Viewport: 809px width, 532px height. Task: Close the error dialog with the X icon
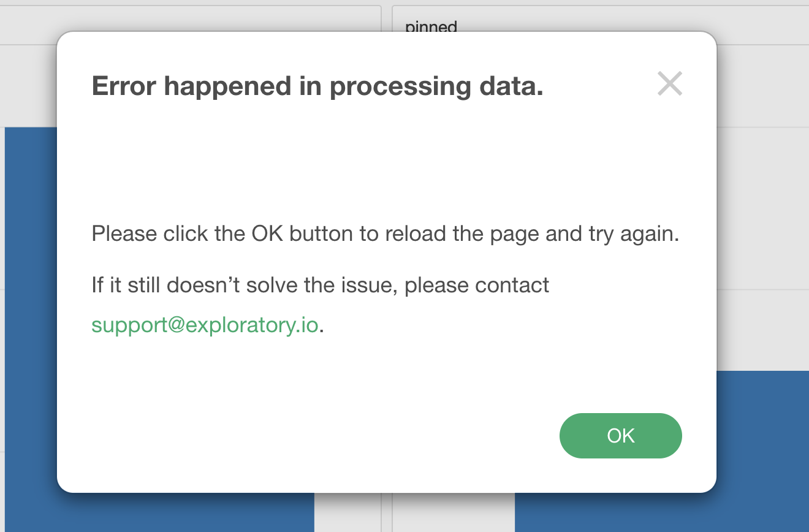(x=669, y=84)
